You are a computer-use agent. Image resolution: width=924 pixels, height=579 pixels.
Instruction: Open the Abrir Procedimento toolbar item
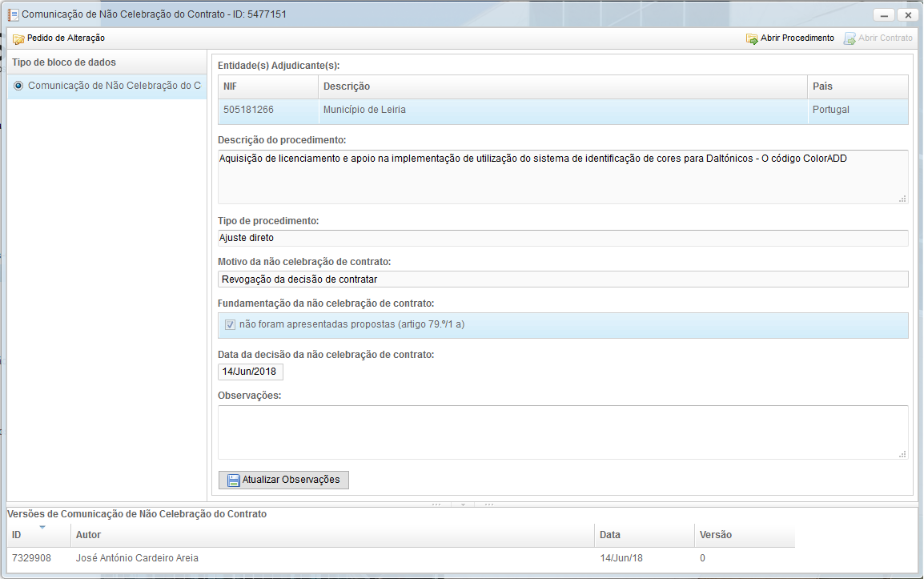(797, 38)
